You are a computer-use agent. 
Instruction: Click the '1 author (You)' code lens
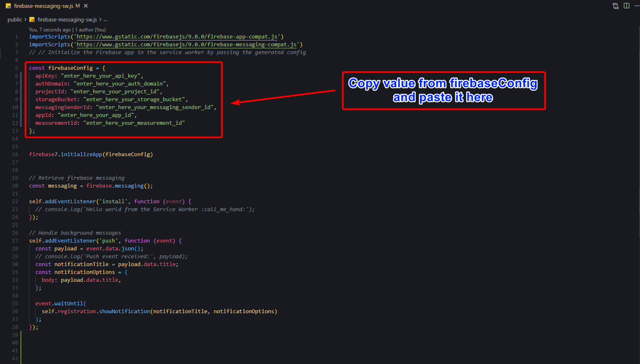click(x=90, y=30)
